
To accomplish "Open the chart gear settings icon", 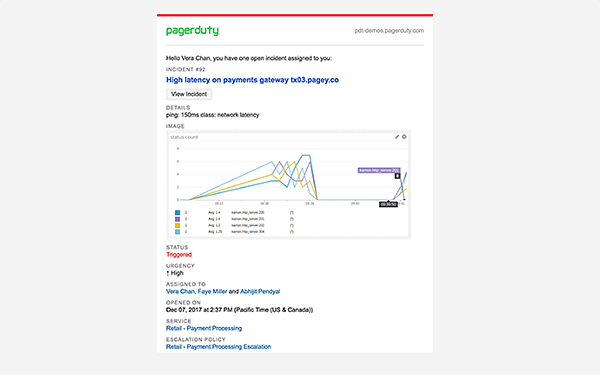I will [404, 137].
